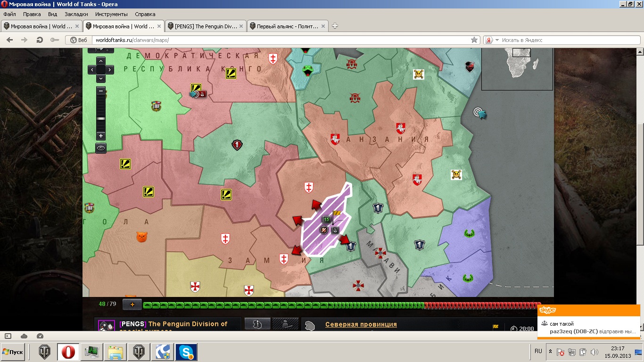Click the RU language indicator

pos(538,351)
